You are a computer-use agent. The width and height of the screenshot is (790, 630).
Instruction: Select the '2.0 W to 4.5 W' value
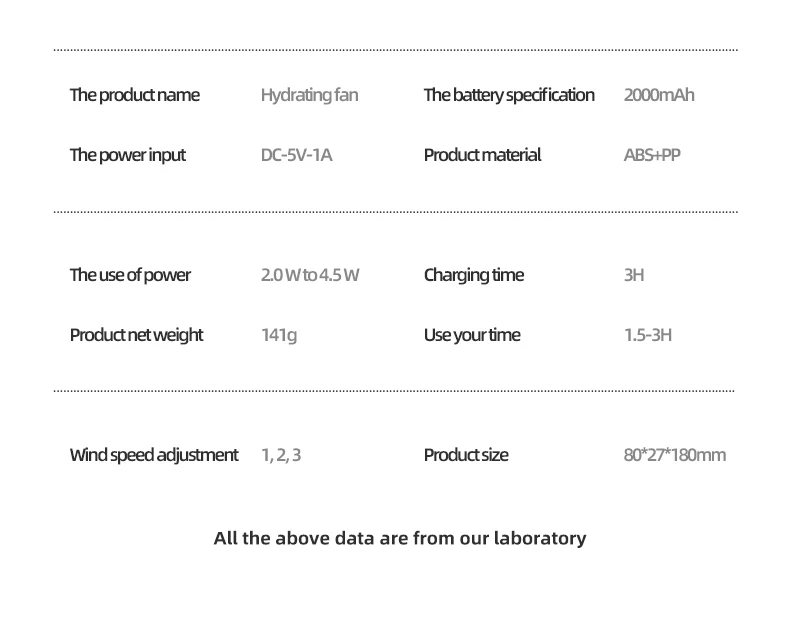[x=310, y=275]
